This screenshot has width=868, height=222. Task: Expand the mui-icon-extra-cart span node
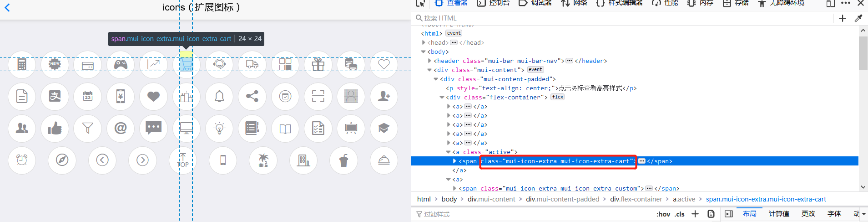pyautogui.click(x=454, y=161)
